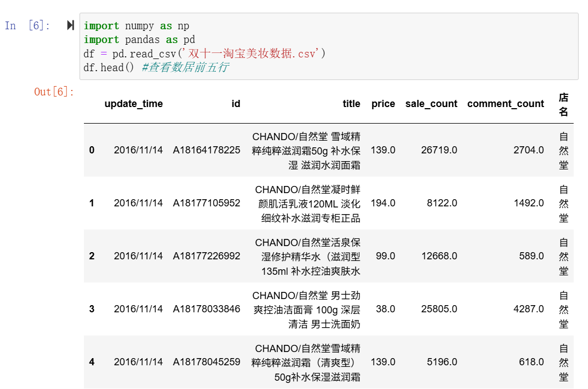Click row index 2

pyautogui.click(x=92, y=256)
